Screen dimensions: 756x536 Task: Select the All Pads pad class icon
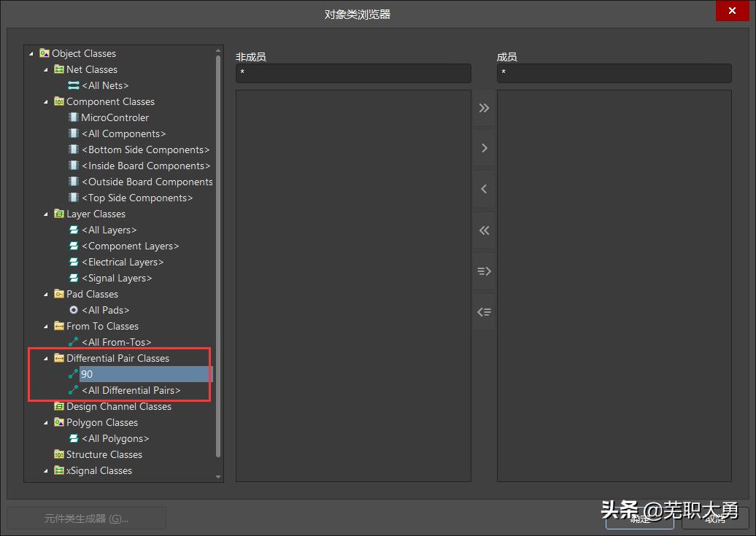pos(74,310)
